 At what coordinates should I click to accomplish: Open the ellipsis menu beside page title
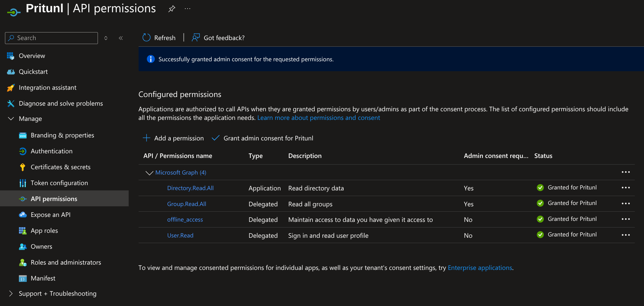(x=188, y=9)
